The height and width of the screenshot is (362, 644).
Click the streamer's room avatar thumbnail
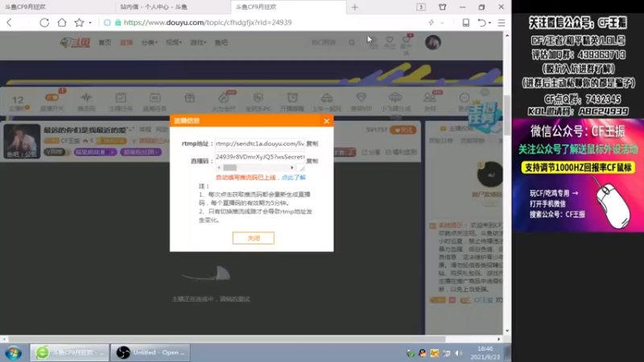22,141
